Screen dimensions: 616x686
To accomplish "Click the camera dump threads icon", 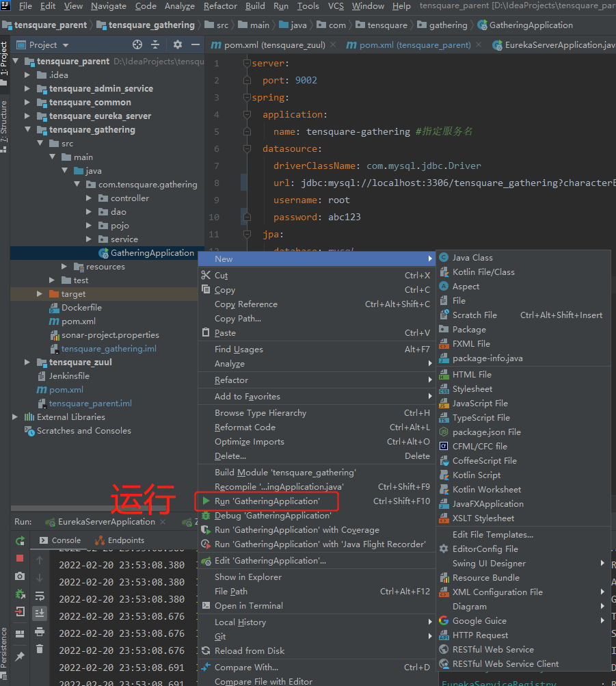I will coord(20,576).
